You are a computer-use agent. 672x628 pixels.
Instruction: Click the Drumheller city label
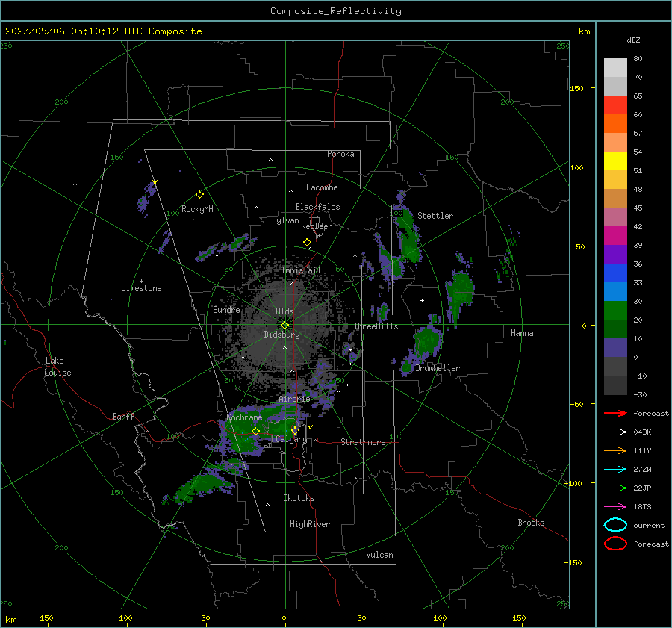tap(438, 368)
